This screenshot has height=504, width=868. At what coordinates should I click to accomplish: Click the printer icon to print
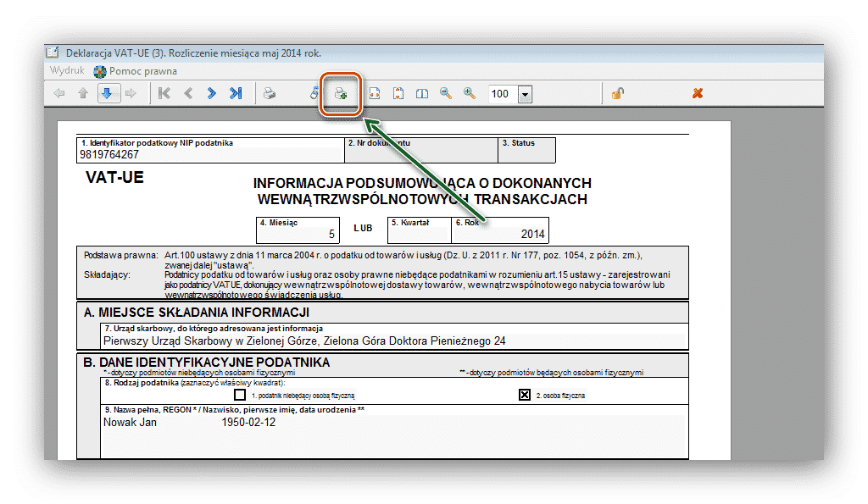270,93
